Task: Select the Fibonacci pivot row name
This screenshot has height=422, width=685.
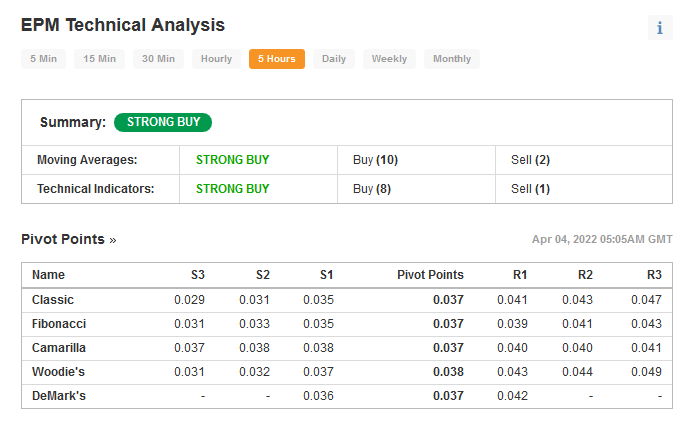Action: click(x=59, y=324)
